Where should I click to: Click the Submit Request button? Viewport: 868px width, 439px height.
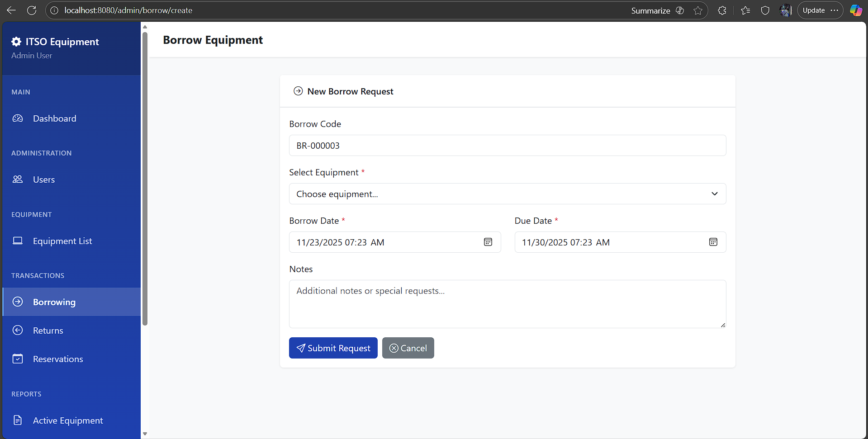(333, 348)
